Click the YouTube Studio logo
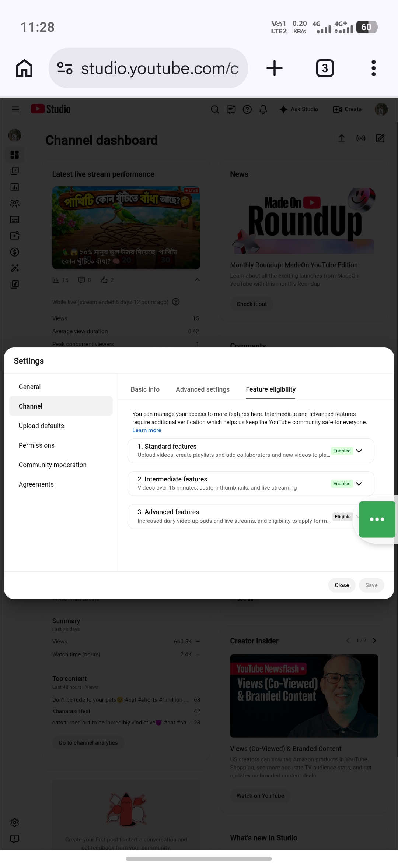The height and width of the screenshot is (868, 398). tap(50, 109)
